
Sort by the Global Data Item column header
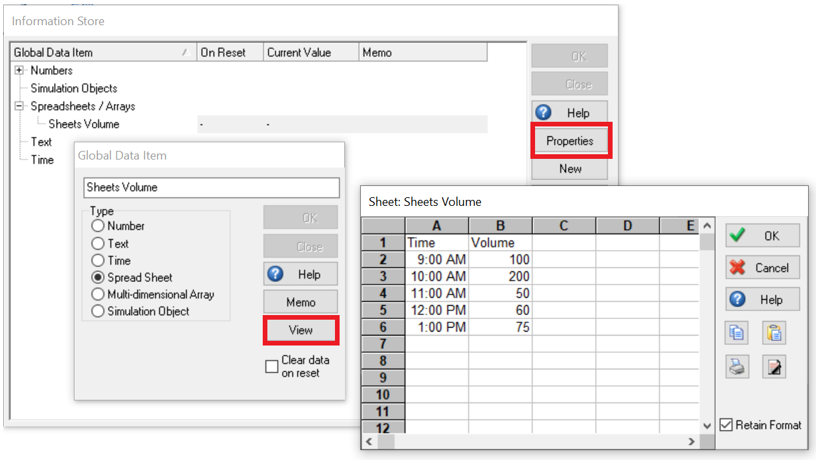pyautogui.click(x=100, y=52)
